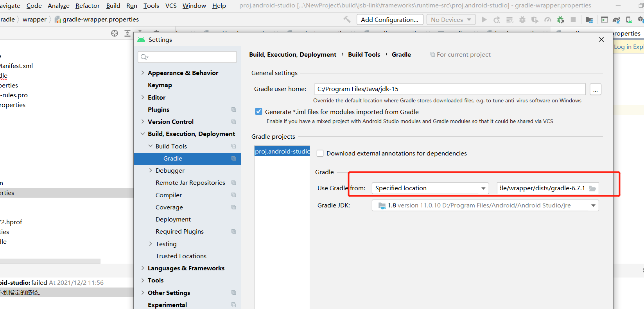
Task: Click the Attach Debugger to Android Process icon
Action: (x=560, y=20)
